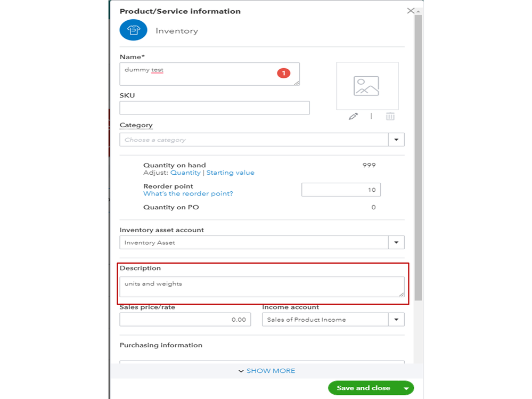Select the Sales price/rate field
This screenshot has height=399, width=532.
click(185, 320)
